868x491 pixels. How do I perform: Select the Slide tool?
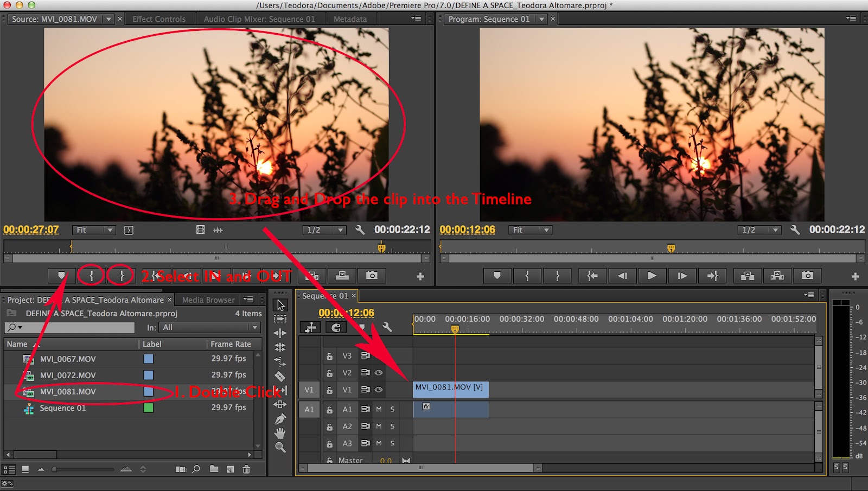point(280,404)
